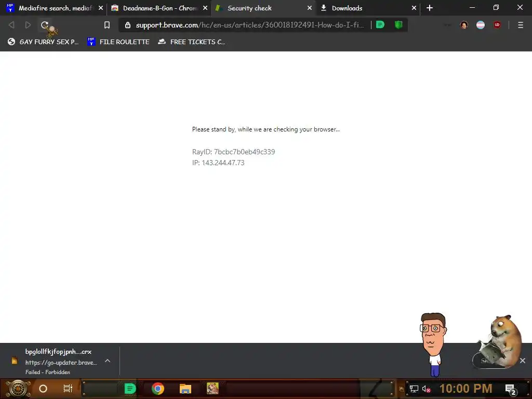Image resolution: width=532 pixels, height=399 pixels.
Task: Bookmark this page
Action: coord(107,25)
